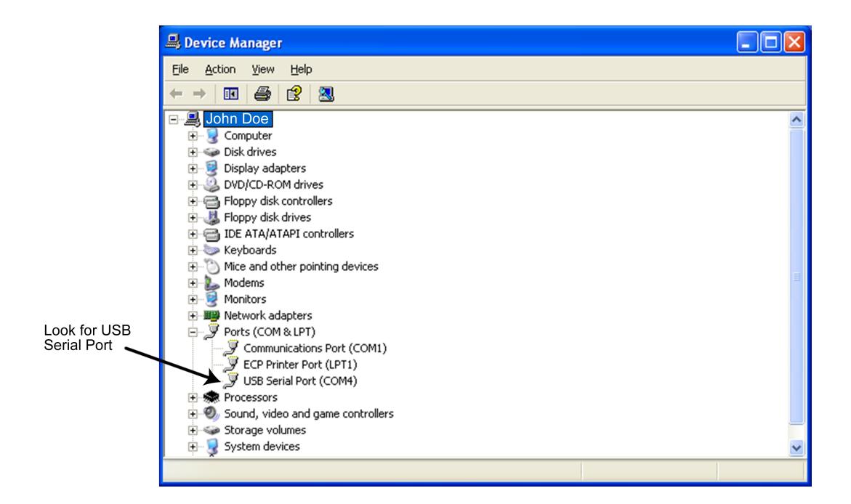
Task: Open the View menu
Action: point(262,70)
